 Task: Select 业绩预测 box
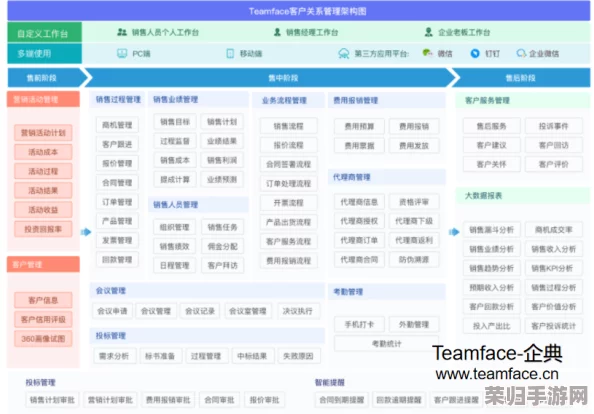222,179
